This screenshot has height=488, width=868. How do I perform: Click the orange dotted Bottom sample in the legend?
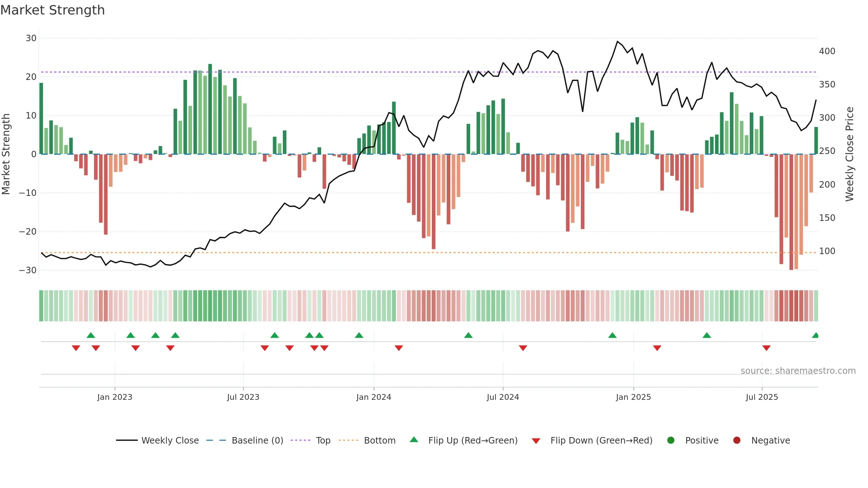349,440
